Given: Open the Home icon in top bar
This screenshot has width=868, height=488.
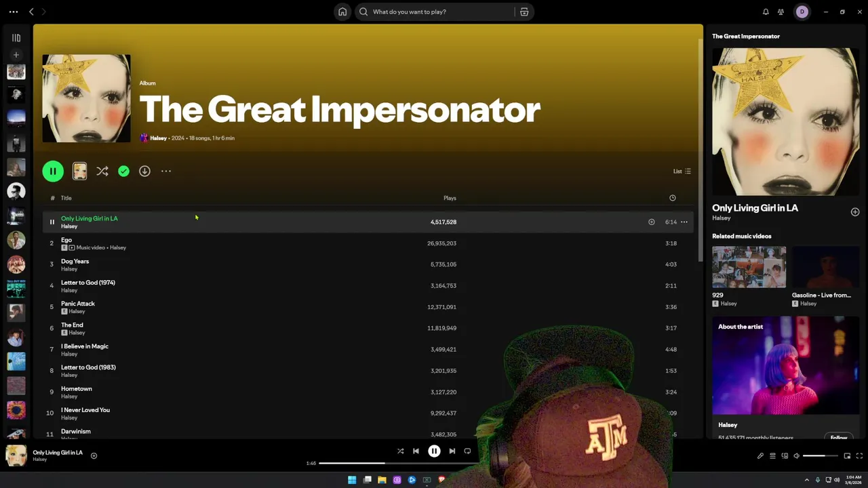Looking at the screenshot, I should (x=342, y=12).
